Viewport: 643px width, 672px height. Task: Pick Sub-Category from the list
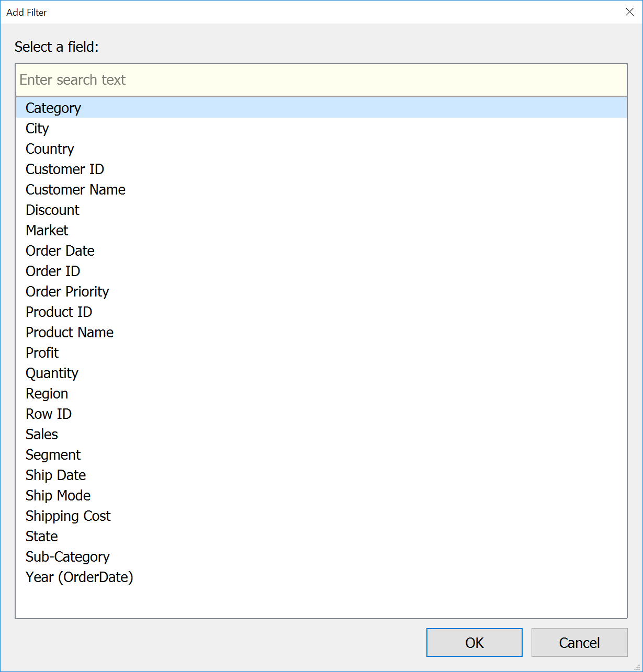tap(67, 557)
